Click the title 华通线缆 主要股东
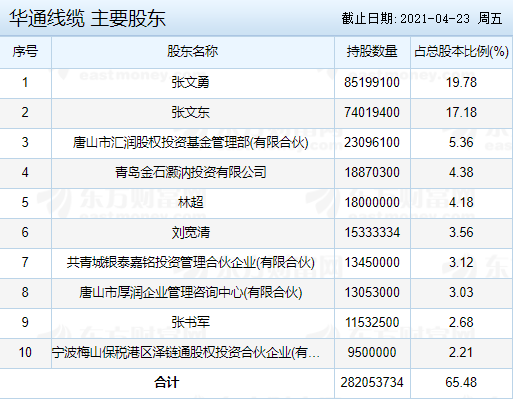This screenshot has height=402, width=513. (x=87, y=18)
